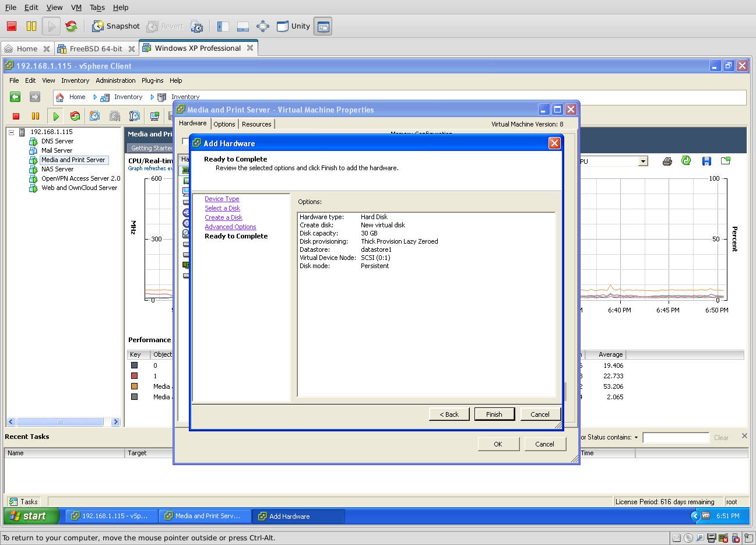Image resolution: width=756 pixels, height=545 pixels.
Task: Click Finish to add the hardware
Action: [494, 414]
